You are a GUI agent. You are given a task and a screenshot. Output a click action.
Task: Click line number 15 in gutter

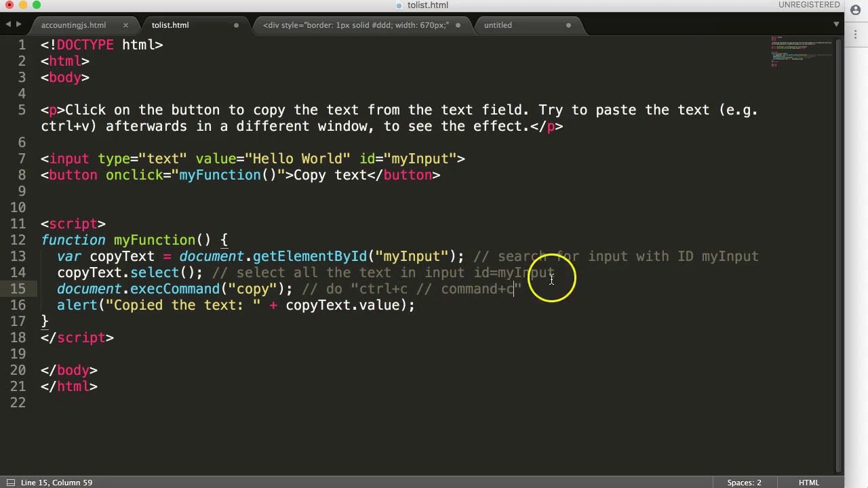[18, 289]
